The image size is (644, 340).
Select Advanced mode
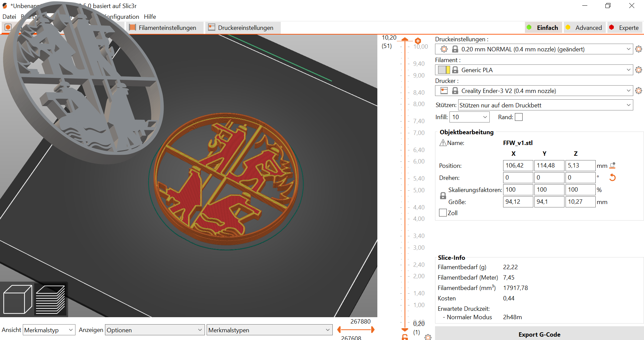point(585,28)
